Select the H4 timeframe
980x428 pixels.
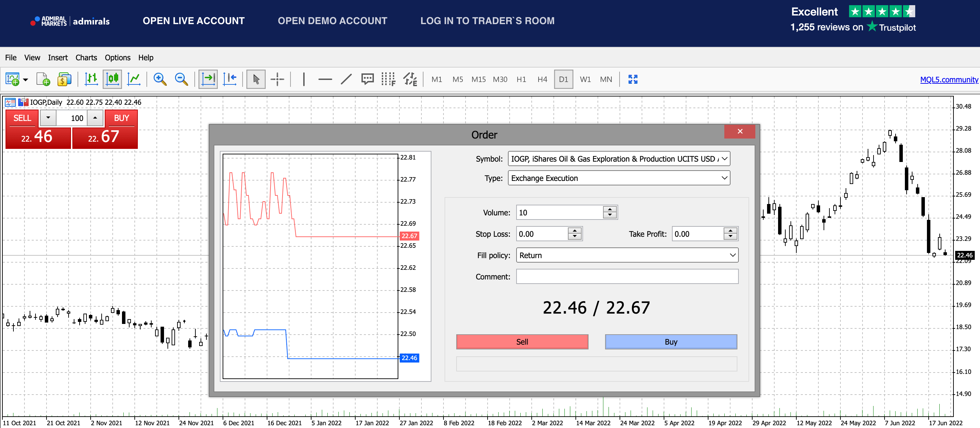[x=542, y=80]
